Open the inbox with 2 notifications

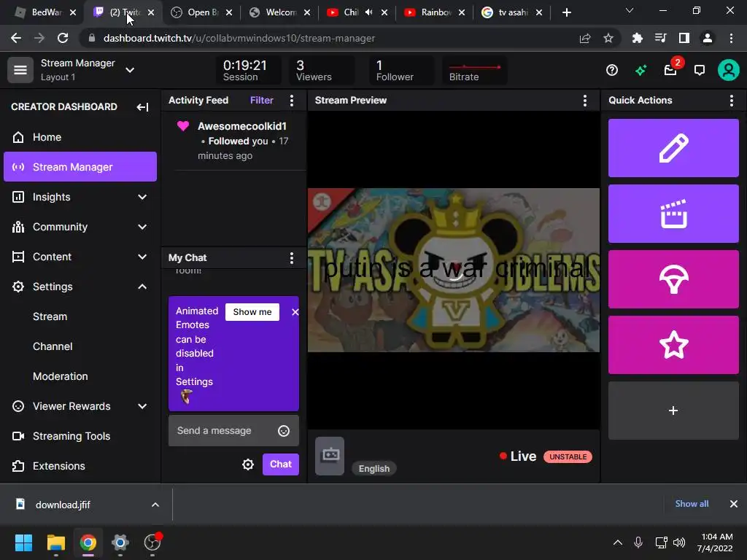671,71
